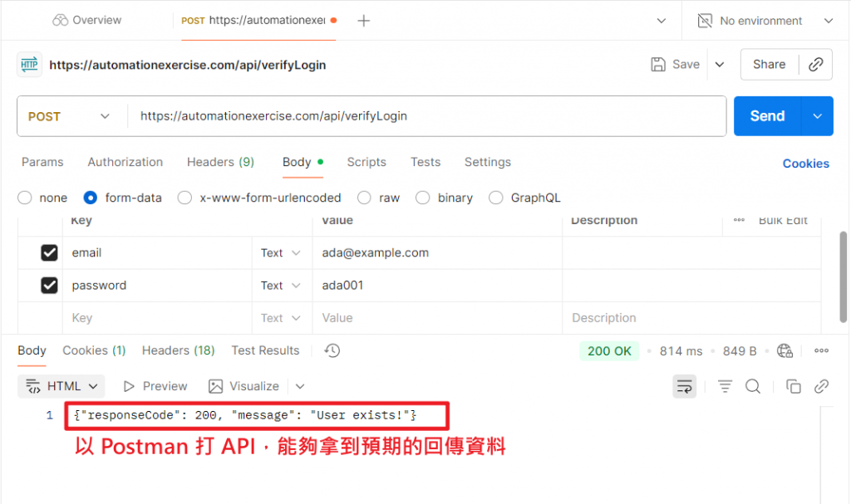Viewport: 851px width, 504px height.
Task: Click the network globe lock icon
Action: [x=785, y=351]
